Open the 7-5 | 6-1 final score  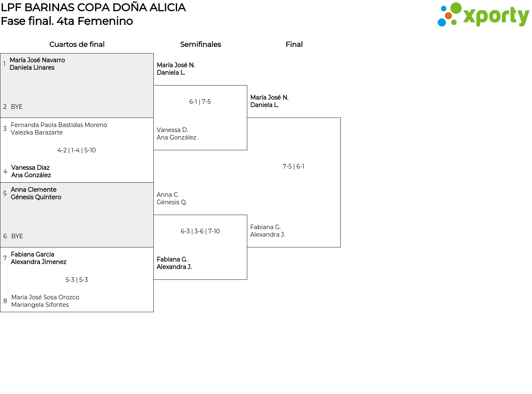click(x=293, y=166)
